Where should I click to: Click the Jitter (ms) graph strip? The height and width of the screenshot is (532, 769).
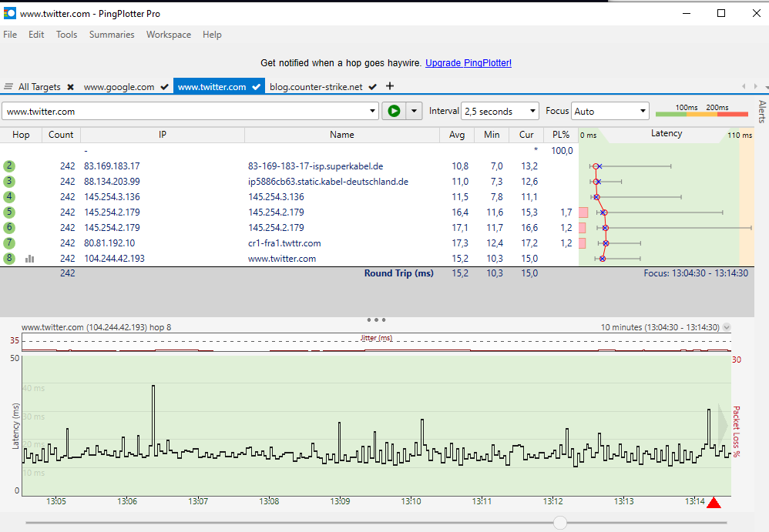point(376,343)
